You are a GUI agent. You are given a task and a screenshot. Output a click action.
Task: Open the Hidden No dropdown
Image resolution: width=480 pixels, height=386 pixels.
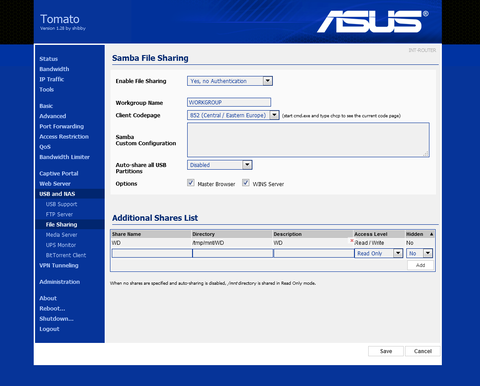point(419,253)
